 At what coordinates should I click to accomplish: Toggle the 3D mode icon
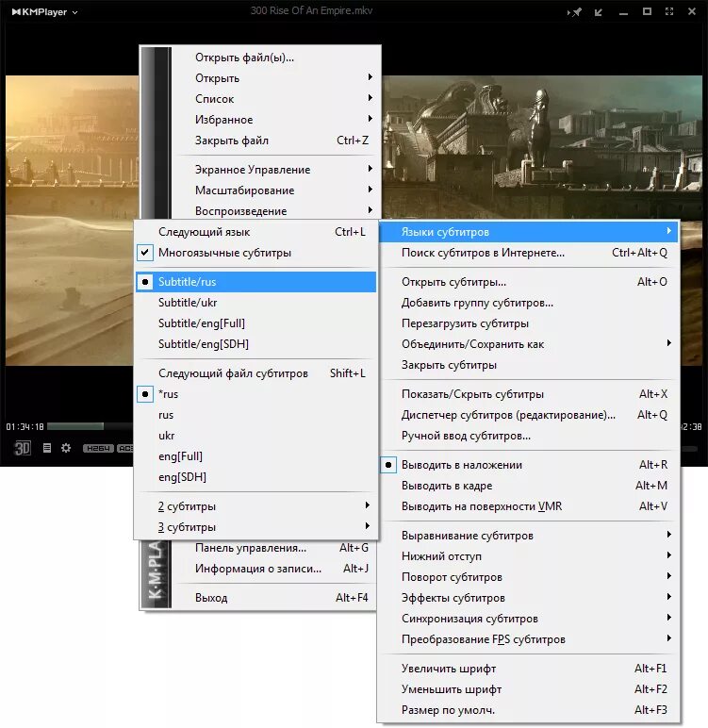[23, 448]
